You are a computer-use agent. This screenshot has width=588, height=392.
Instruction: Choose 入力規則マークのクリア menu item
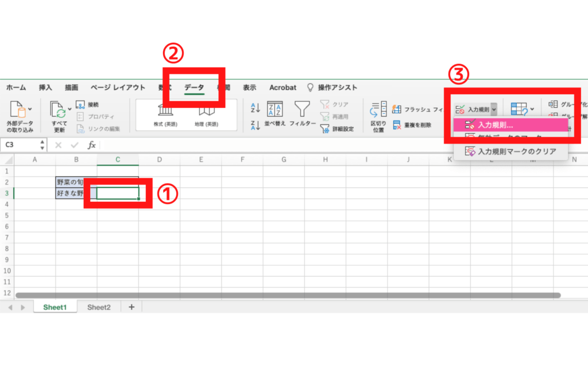pyautogui.click(x=510, y=151)
